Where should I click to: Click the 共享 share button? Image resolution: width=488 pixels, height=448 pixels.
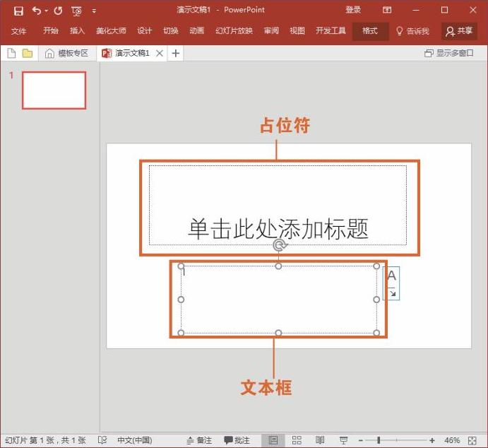(459, 31)
